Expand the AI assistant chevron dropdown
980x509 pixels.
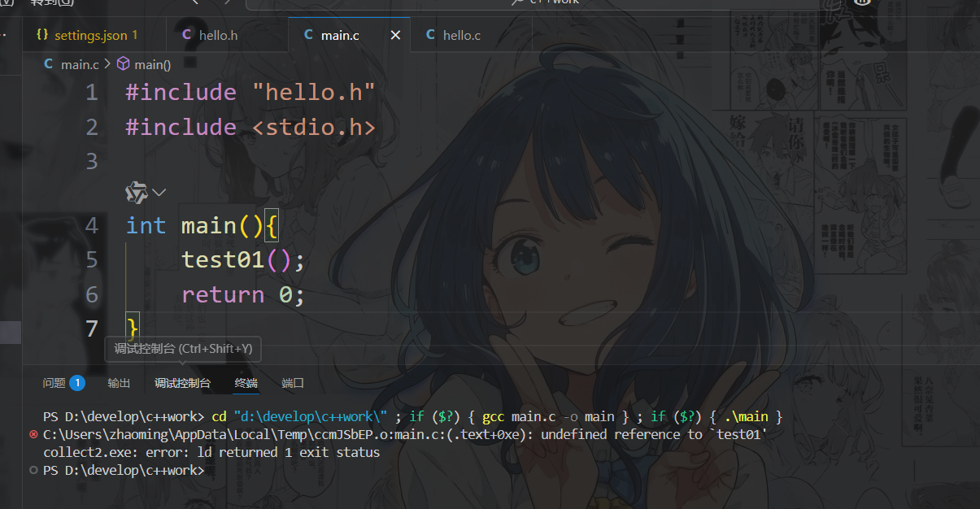click(159, 193)
